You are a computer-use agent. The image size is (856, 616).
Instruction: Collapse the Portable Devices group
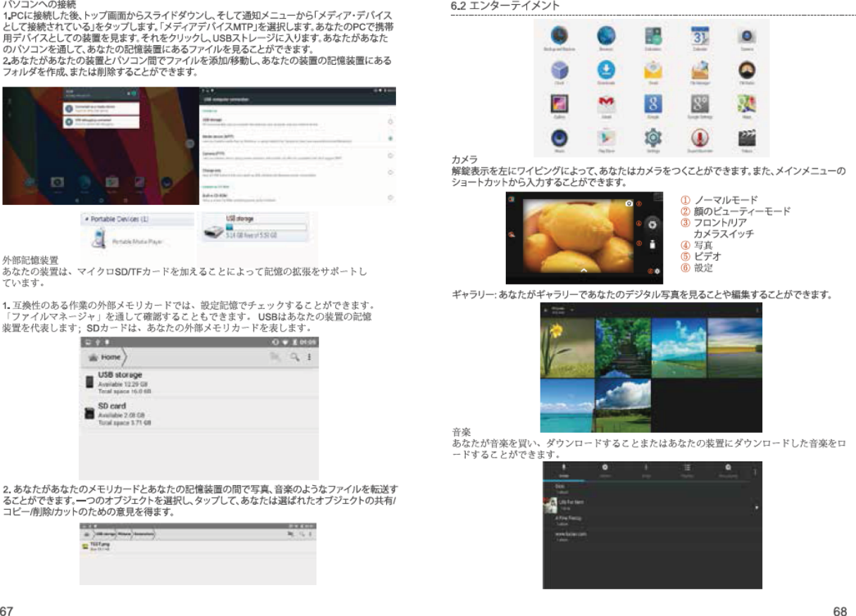[87, 220]
